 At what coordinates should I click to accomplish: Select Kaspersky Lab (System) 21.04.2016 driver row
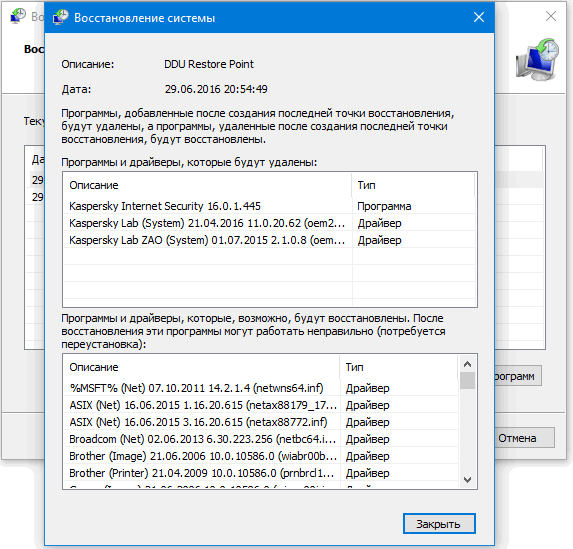269,223
